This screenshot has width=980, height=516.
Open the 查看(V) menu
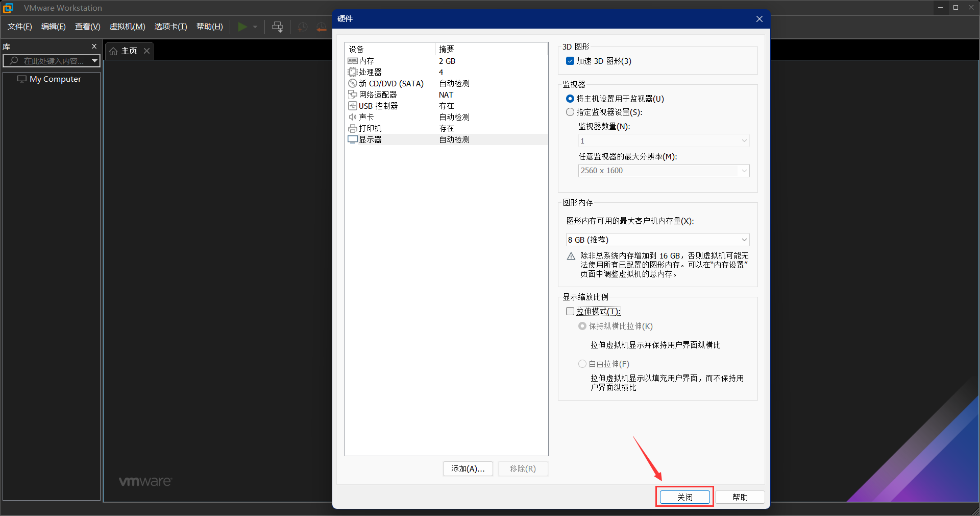point(88,27)
